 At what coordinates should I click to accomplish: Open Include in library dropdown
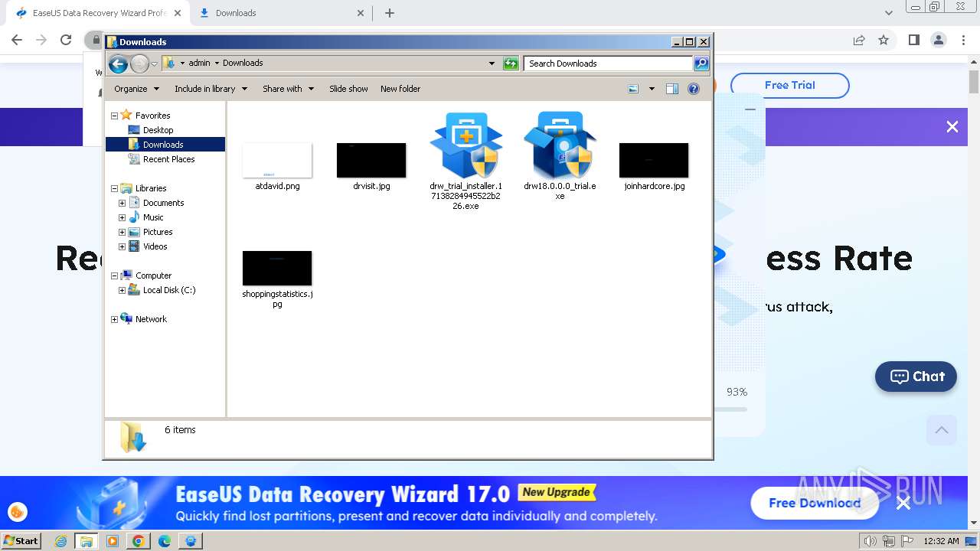[x=211, y=89]
